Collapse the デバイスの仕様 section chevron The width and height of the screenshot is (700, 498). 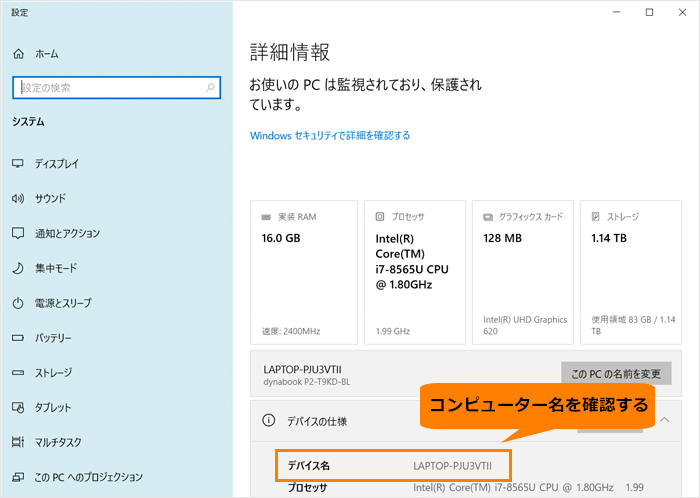point(665,419)
